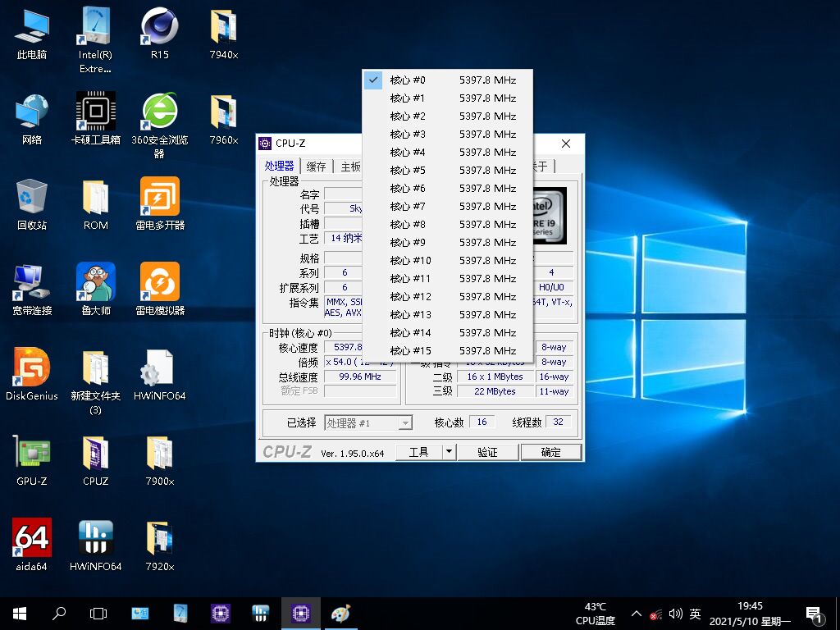Launch 雷电模拟器 shortcut

point(160,290)
